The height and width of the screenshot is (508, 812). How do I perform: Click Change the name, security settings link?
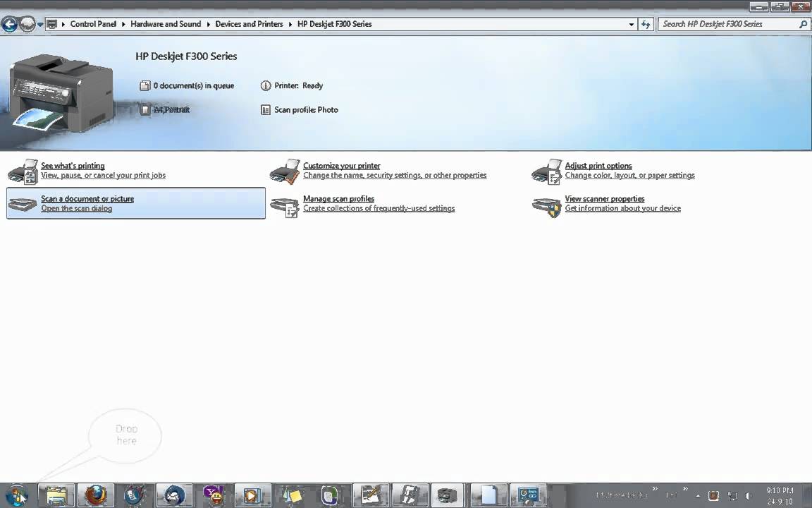coord(395,175)
